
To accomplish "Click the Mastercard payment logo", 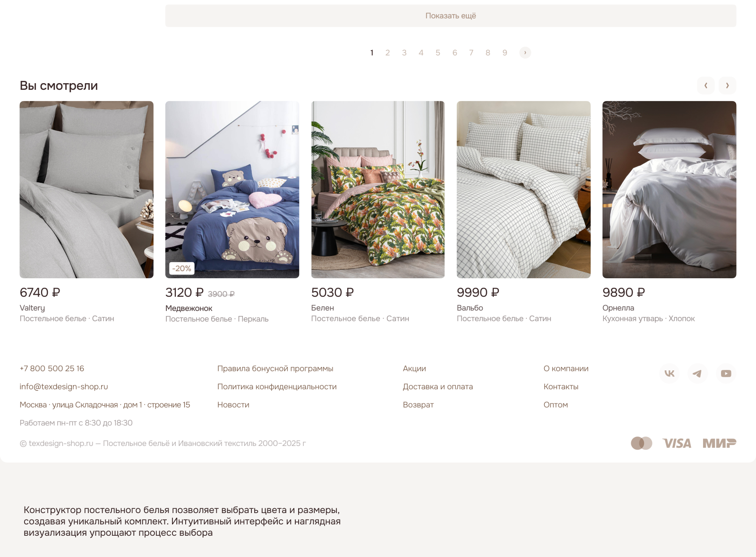I will point(642,443).
